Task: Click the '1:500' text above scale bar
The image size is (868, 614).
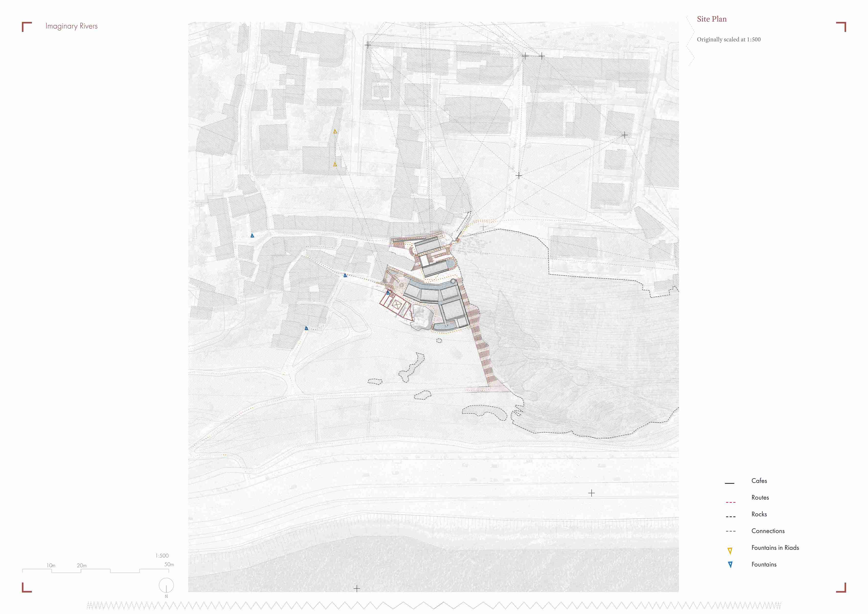Action: click(x=162, y=556)
